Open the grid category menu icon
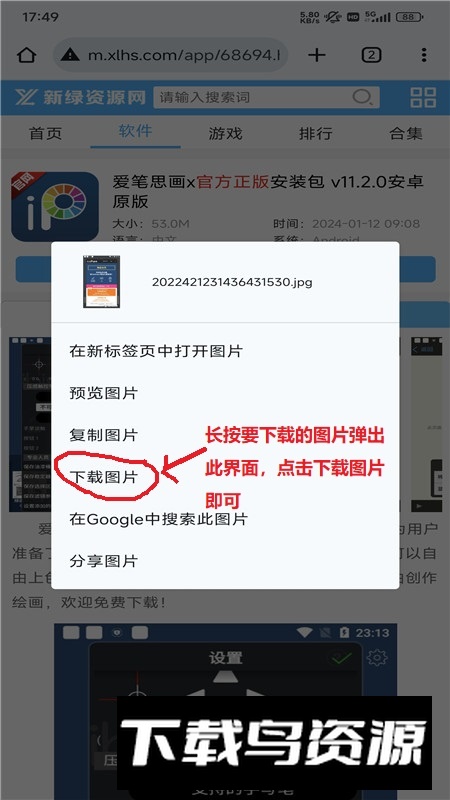The image size is (450, 800). coord(423,97)
